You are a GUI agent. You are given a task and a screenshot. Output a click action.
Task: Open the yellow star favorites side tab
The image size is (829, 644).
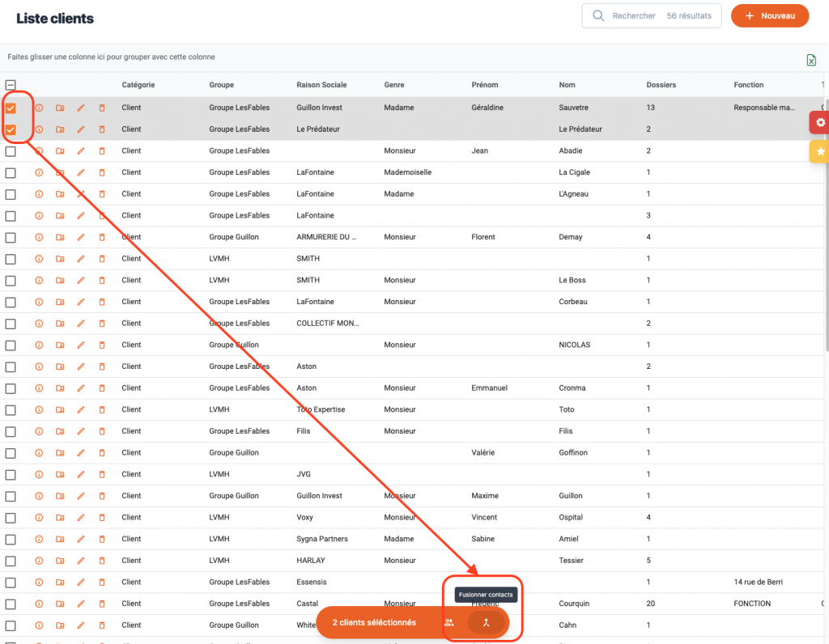coord(820,151)
